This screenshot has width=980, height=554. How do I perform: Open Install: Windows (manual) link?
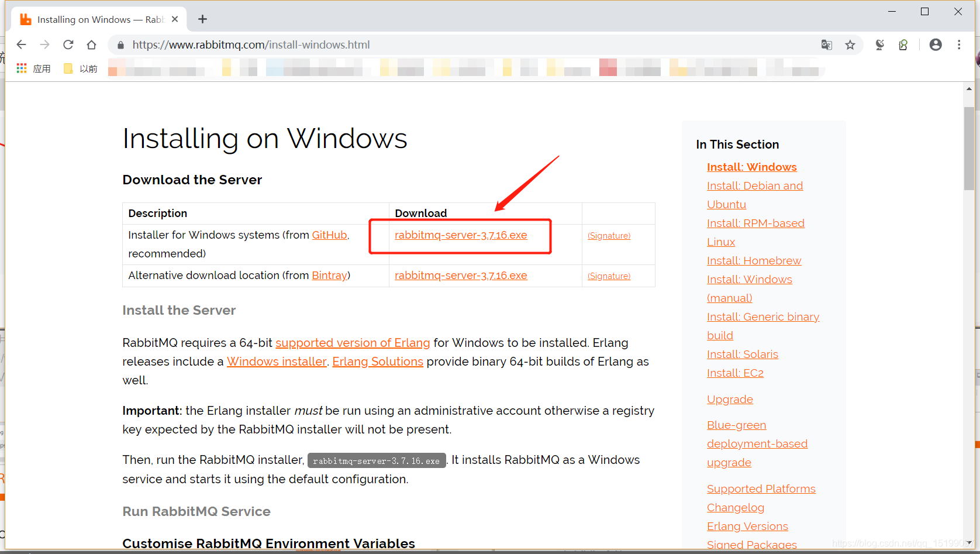(x=749, y=289)
